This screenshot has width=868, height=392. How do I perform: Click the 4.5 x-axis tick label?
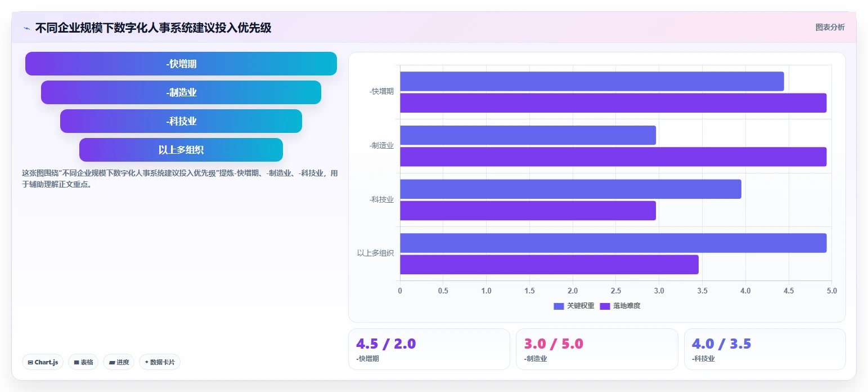click(x=789, y=291)
